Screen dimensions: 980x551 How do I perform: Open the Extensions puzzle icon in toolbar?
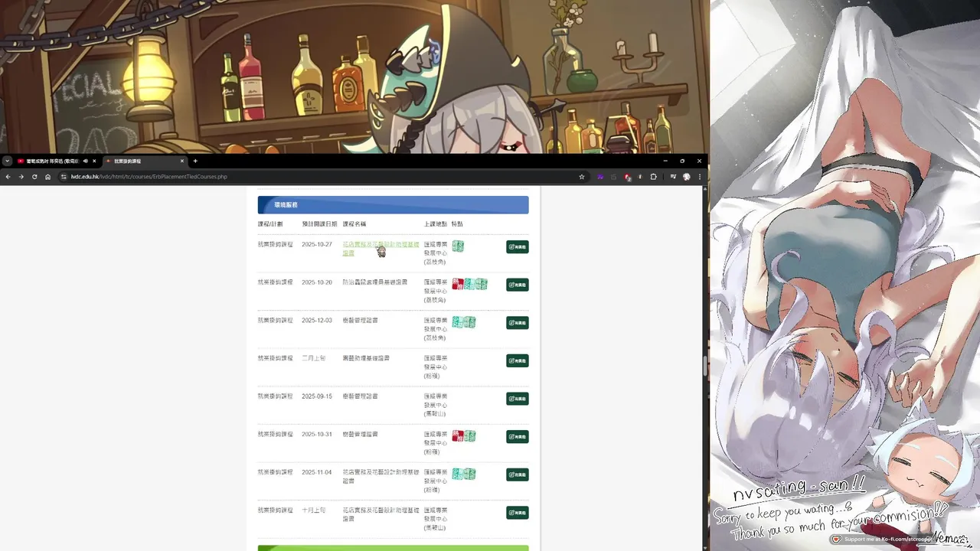click(x=653, y=177)
